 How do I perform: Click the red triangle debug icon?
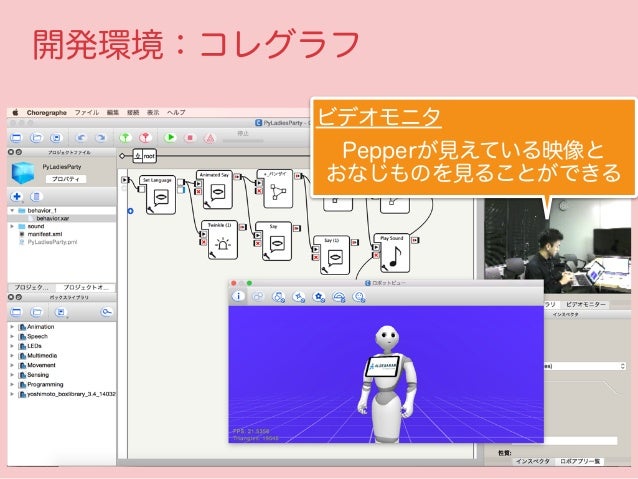210,138
